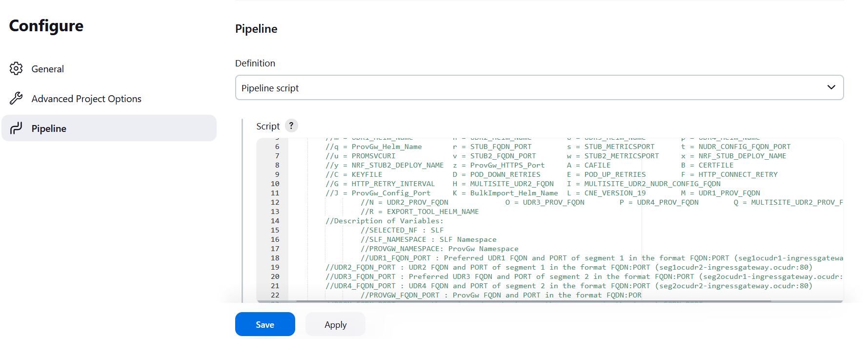Open the Pipeline script selection box
868x339 pixels.
tap(539, 87)
